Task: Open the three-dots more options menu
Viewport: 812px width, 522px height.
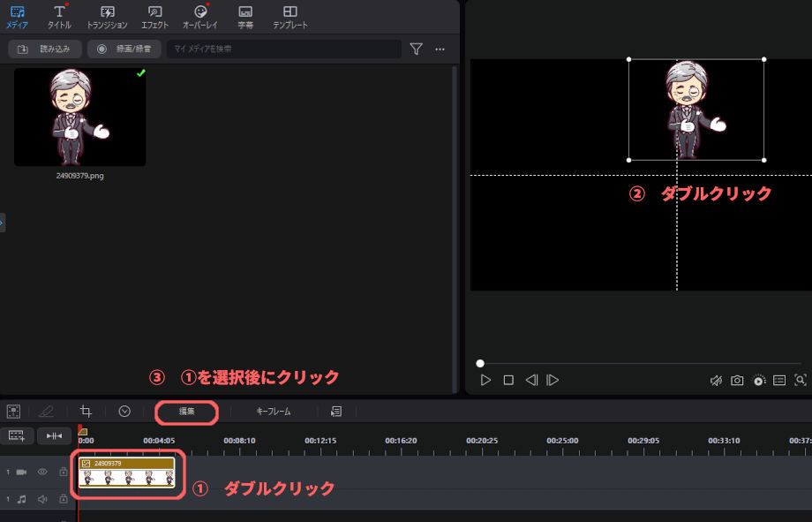Action: coord(440,49)
